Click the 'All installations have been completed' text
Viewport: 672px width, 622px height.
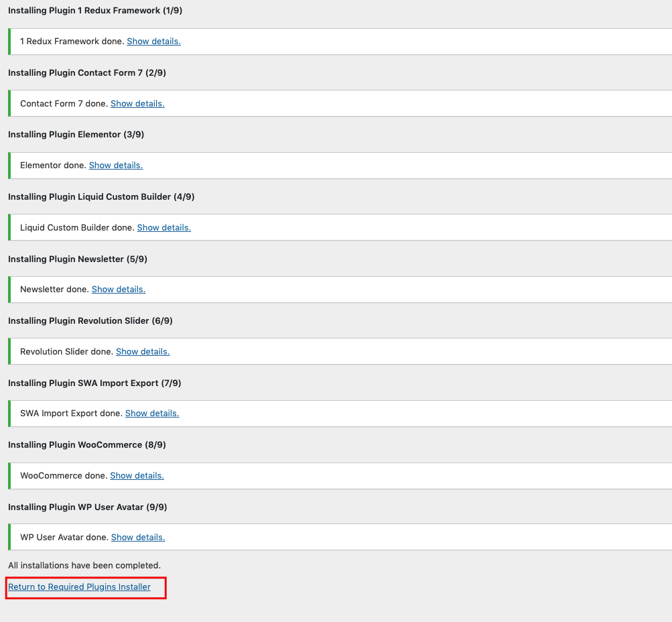84,566
